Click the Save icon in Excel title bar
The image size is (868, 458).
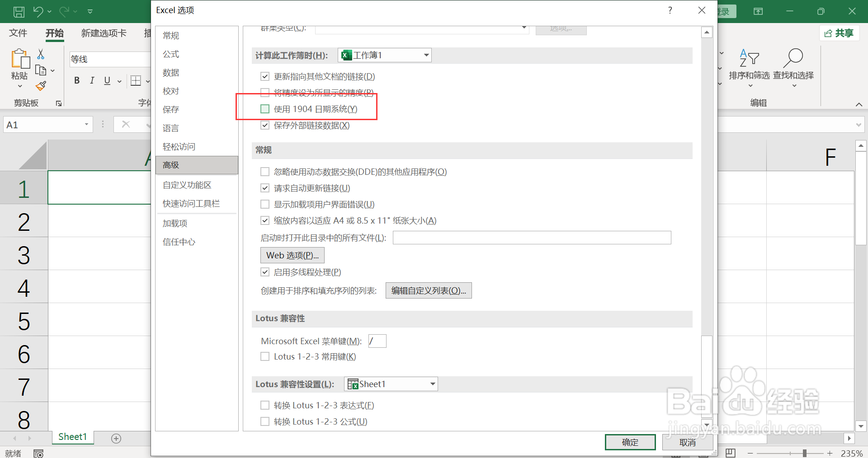(x=19, y=11)
